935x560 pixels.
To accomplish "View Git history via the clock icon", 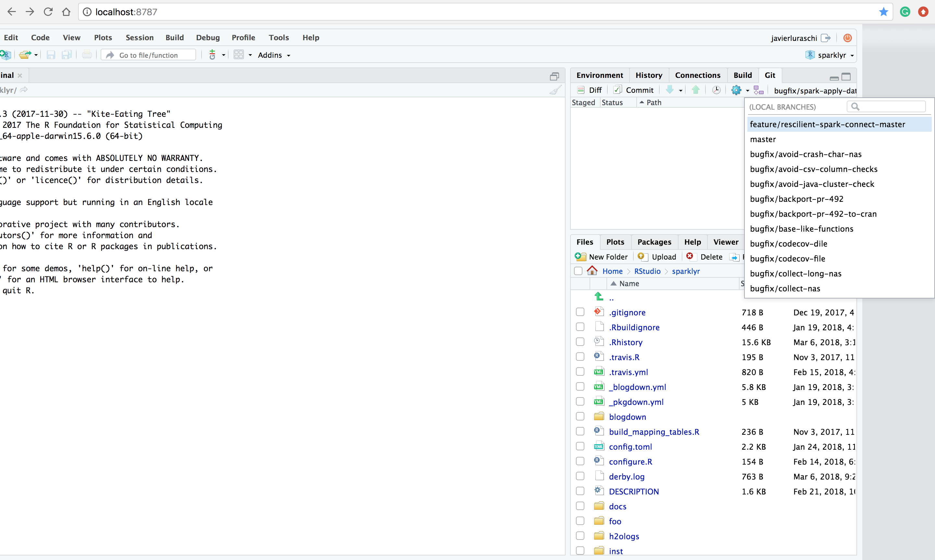I will click(x=716, y=90).
